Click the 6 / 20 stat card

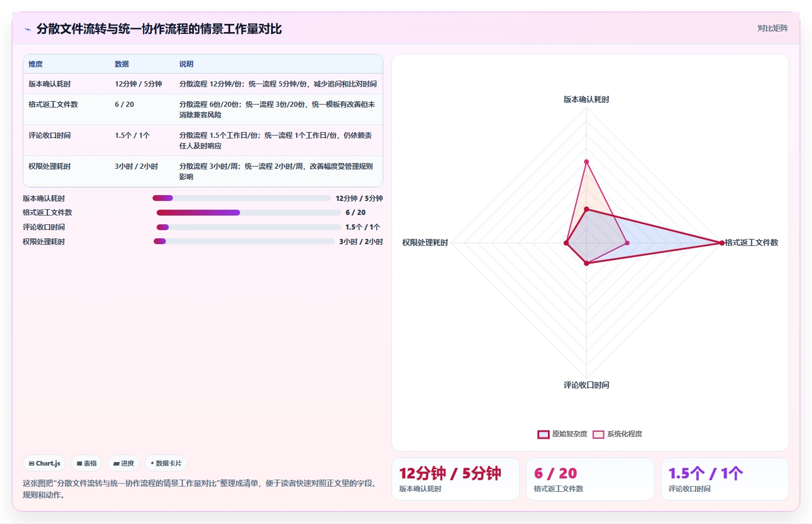click(590, 479)
